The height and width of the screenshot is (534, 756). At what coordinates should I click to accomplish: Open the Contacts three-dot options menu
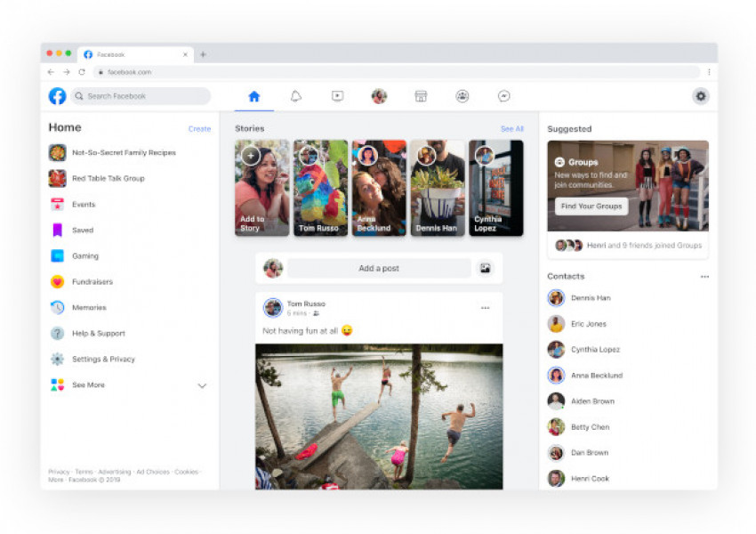click(x=704, y=277)
